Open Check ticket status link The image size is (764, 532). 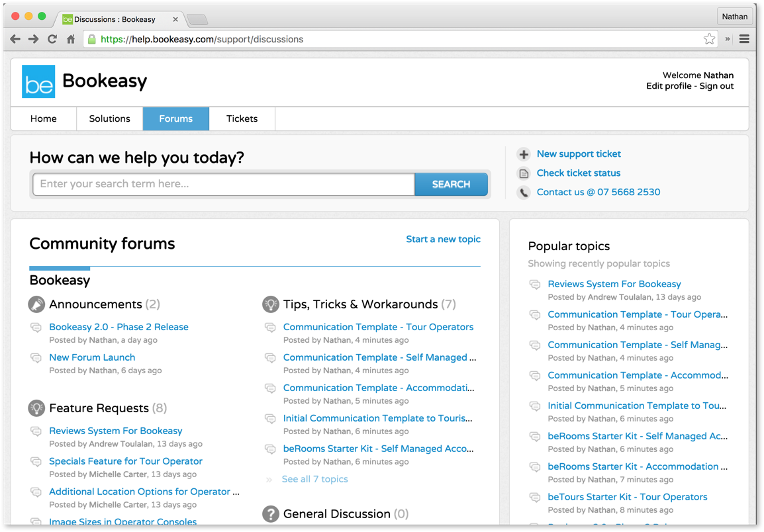579,173
